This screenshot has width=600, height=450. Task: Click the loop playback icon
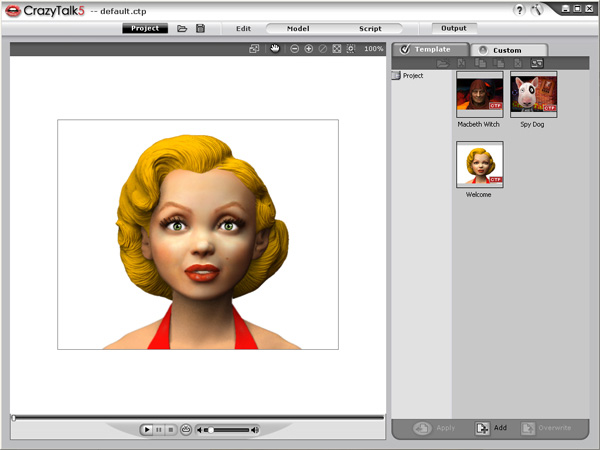pos(185,429)
